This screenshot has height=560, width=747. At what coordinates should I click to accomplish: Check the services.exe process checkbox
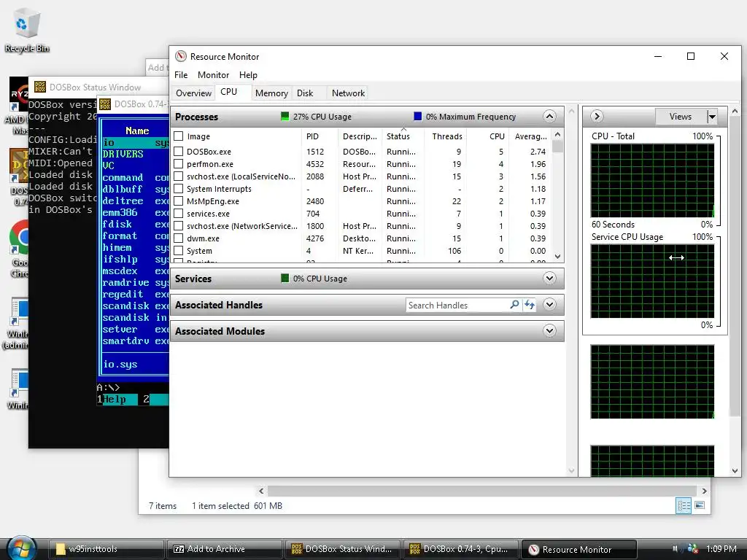click(179, 214)
